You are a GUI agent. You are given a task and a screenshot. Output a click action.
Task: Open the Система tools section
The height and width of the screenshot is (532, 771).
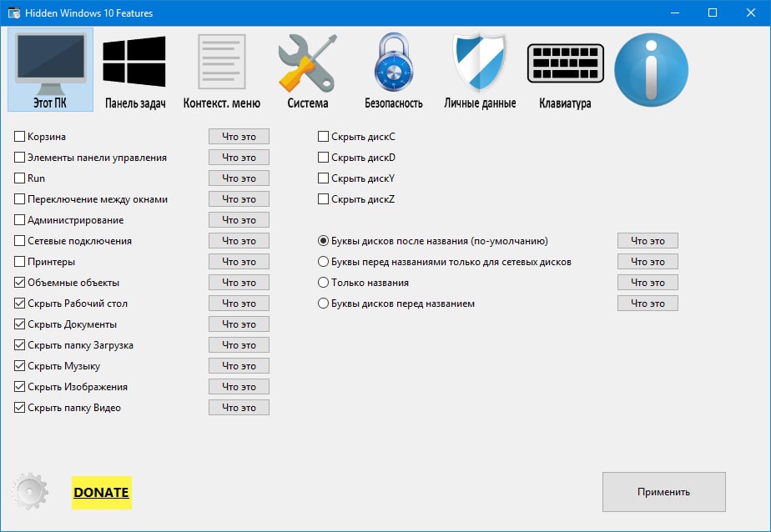pos(307,70)
